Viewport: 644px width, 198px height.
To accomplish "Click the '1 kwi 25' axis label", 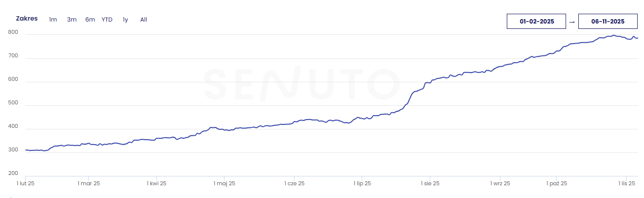I will coord(156,184).
